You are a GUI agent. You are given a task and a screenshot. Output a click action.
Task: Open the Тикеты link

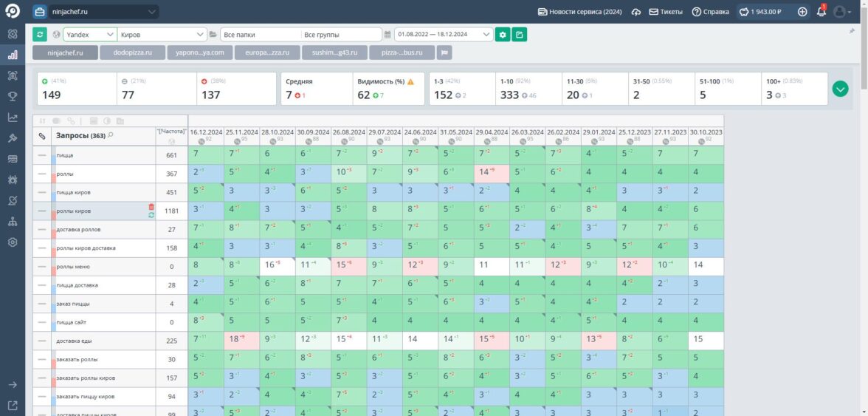tap(666, 12)
